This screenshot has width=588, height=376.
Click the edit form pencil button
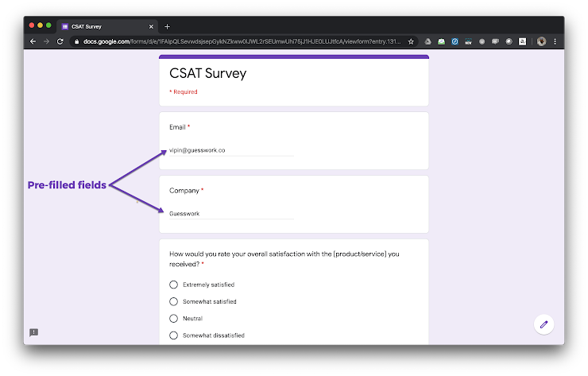tap(544, 324)
